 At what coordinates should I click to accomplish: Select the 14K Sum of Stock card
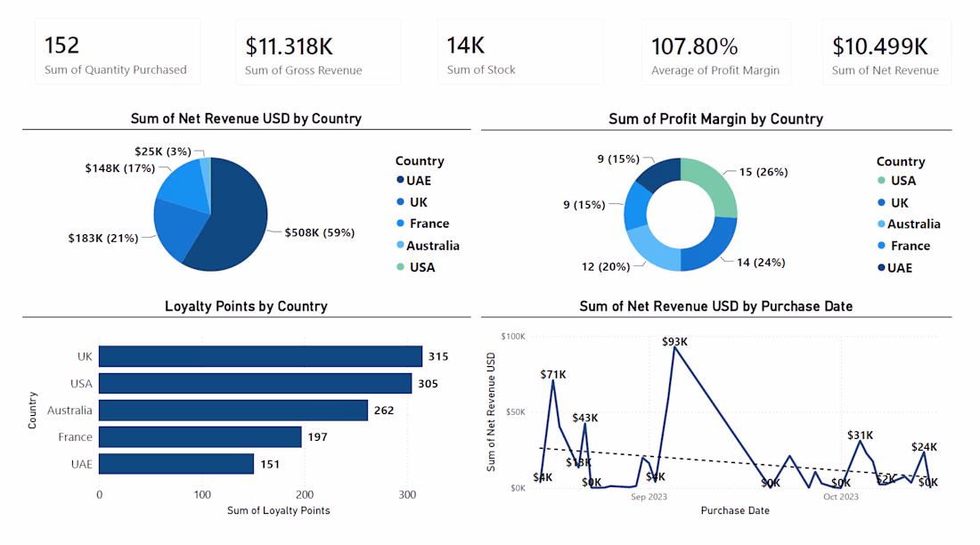tap(520, 52)
